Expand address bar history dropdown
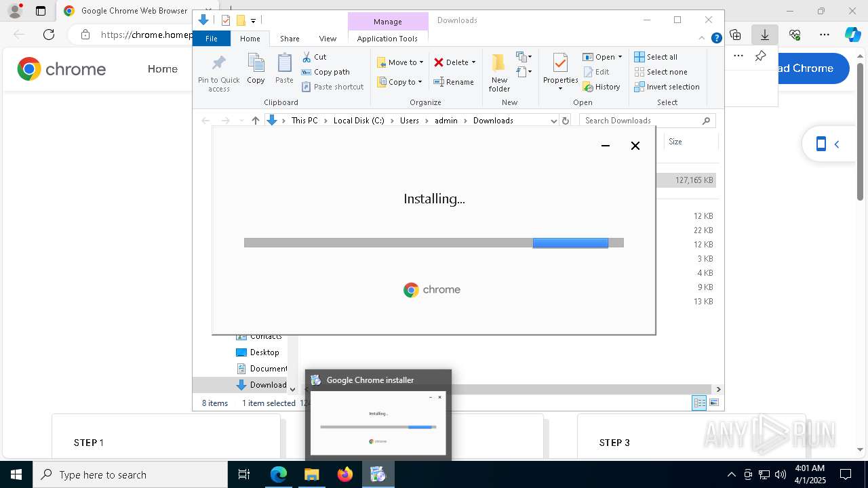The width and height of the screenshot is (868, 488). [554, 121]
